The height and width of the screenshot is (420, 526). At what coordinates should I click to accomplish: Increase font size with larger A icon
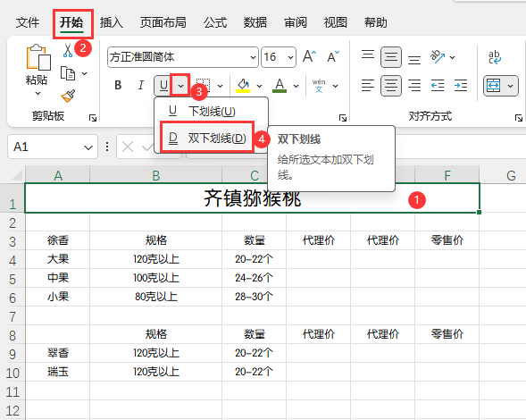(309, 56)
